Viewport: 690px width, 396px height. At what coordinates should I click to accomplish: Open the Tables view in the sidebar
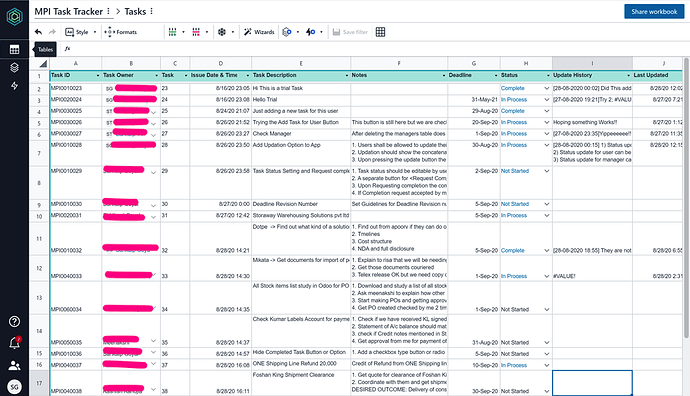coord(15,49)
